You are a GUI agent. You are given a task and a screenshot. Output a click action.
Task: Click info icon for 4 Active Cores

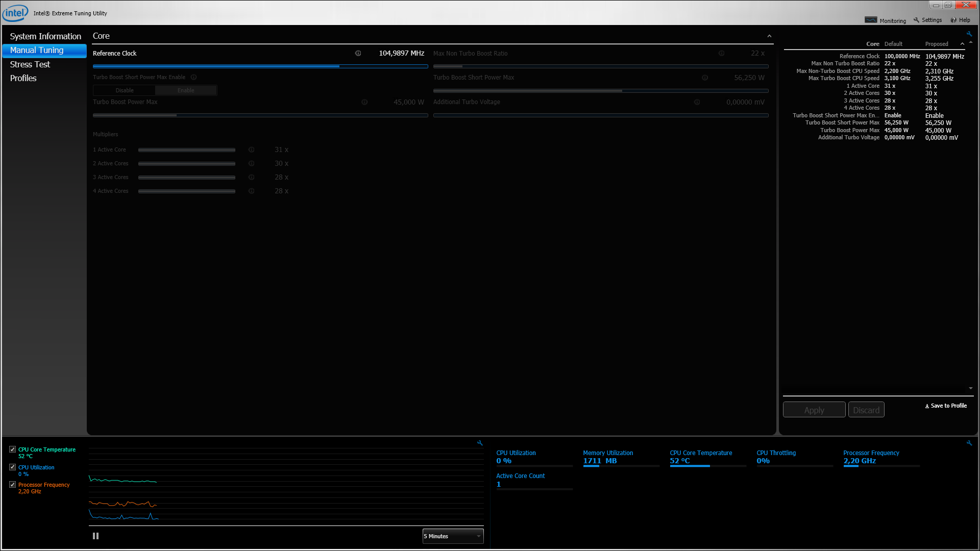point(251,191)
